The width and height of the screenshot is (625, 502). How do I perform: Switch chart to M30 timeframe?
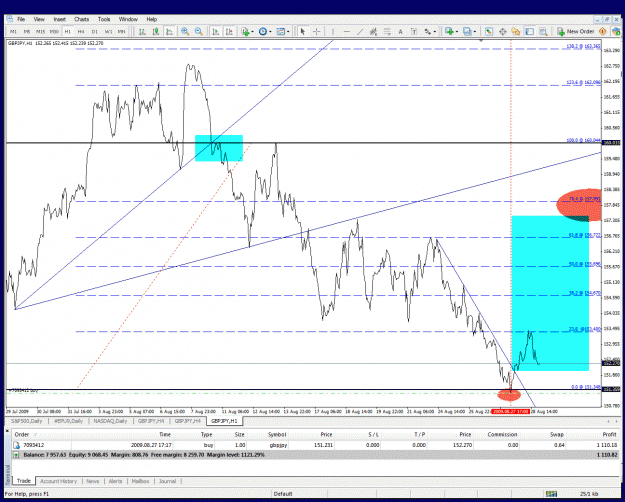point(54,31)
